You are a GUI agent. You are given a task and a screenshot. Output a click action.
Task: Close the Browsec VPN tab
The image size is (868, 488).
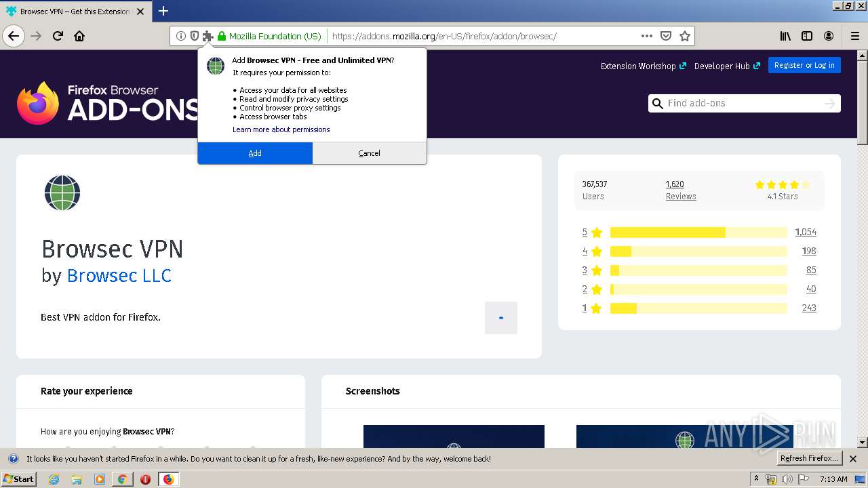point(141,12)
